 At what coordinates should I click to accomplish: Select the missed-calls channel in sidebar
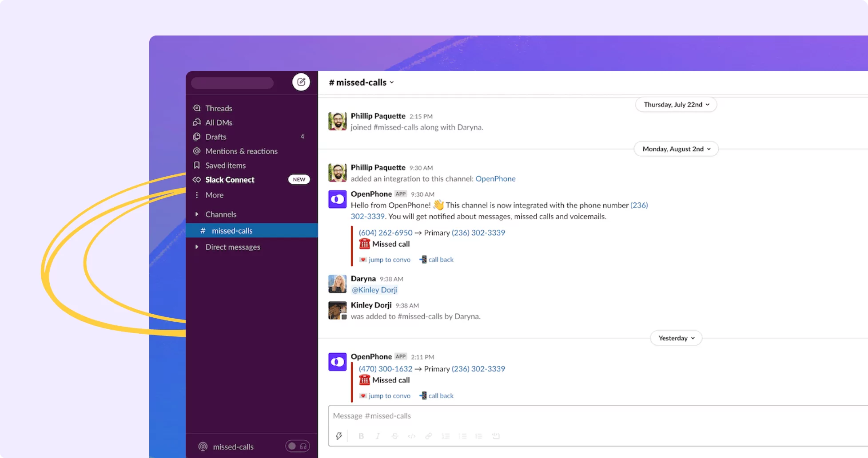(232, 230)
